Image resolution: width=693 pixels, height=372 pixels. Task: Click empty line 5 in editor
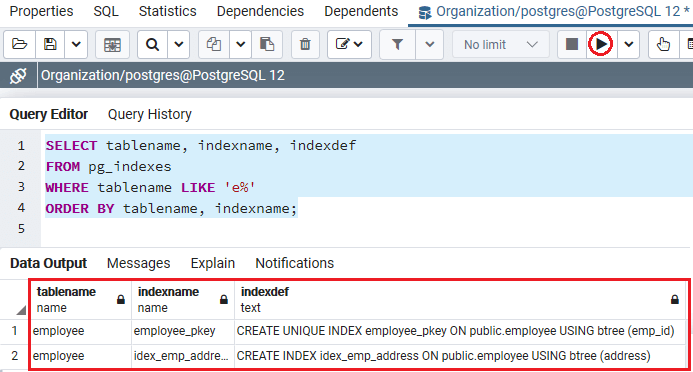pos(367,229)
